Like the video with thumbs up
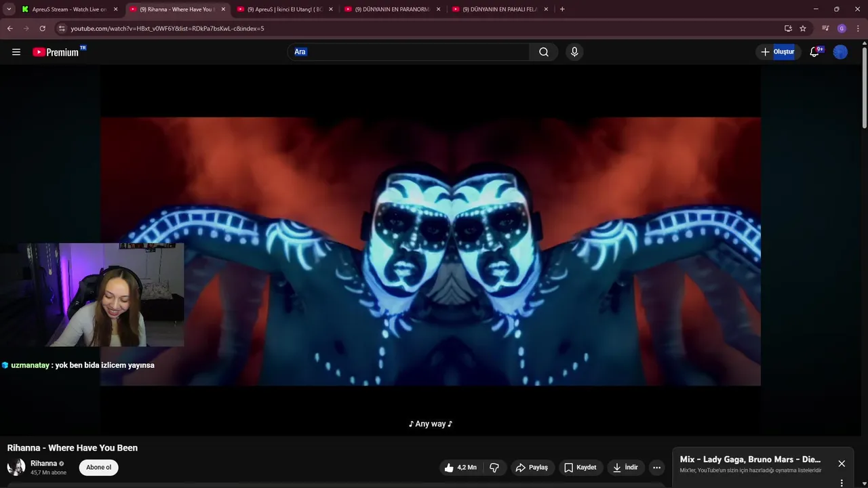 pyautogui.click(x=460, y=468)
